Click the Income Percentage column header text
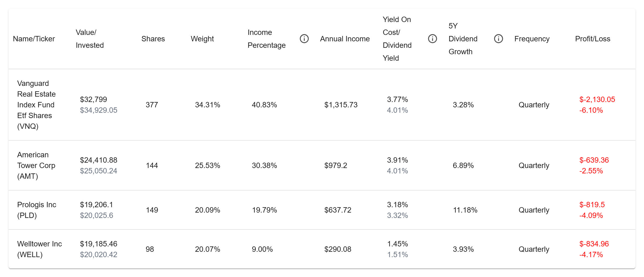The height and width of the screenshot is (277, 644). pos(266,39)
